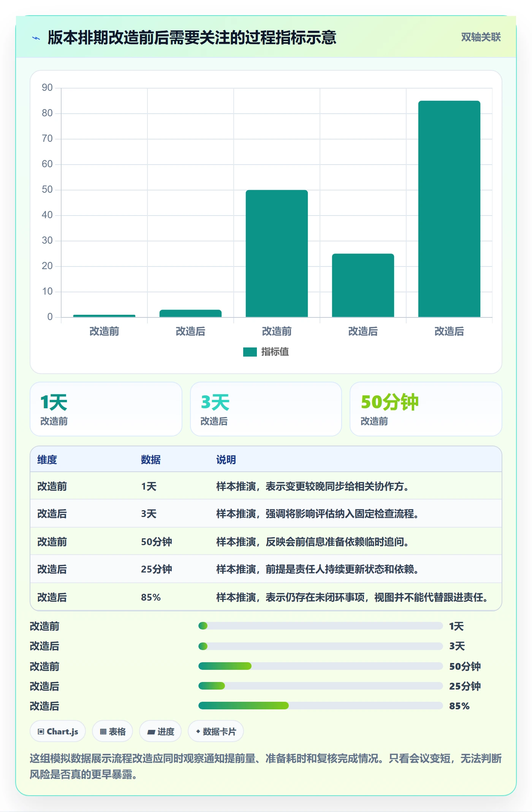Click the chart bar valued 50
This screenshot has width=532, height=812.
tap(277, 254)
